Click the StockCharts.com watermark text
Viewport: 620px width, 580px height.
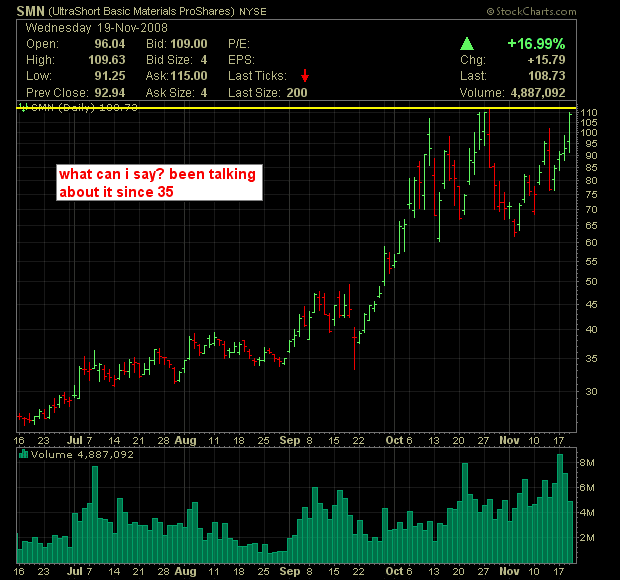[x=531, y=11]
